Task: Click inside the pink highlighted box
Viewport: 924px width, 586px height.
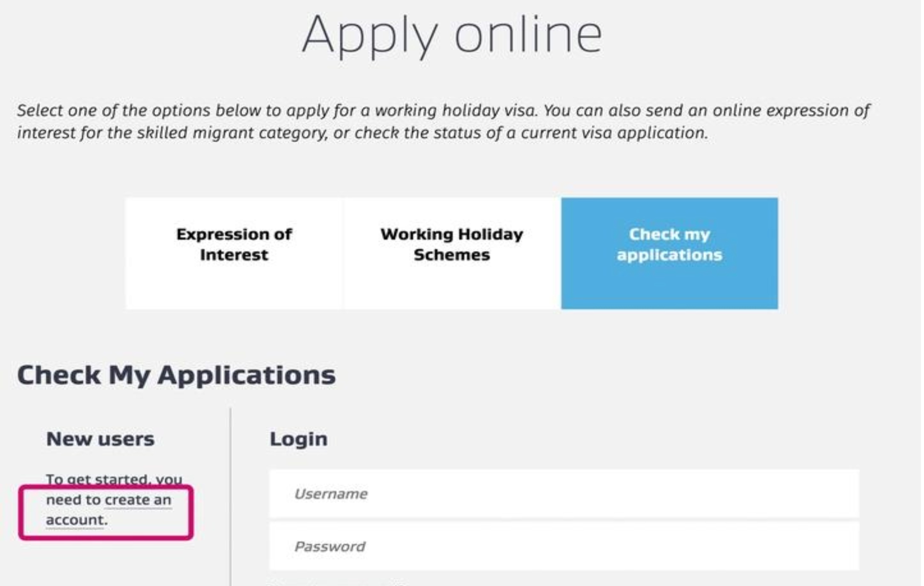Action: tap(106, 513)
